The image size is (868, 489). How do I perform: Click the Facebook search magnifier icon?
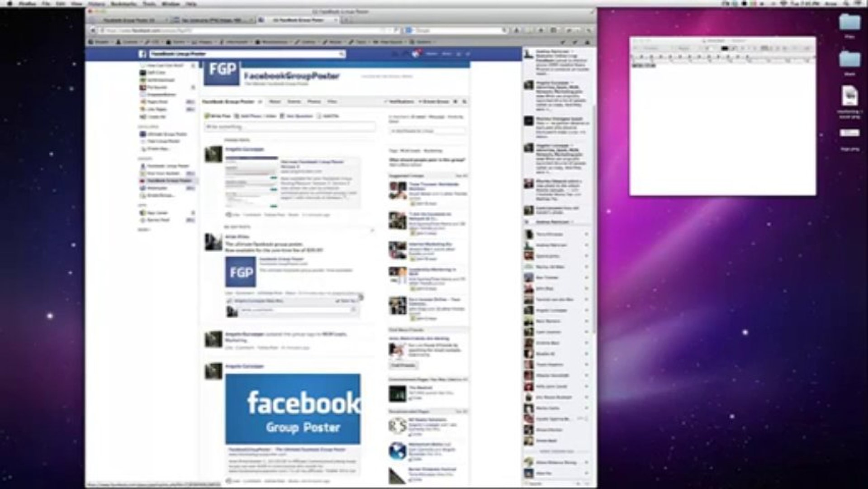pyautogui.click(x=342, y=54)
